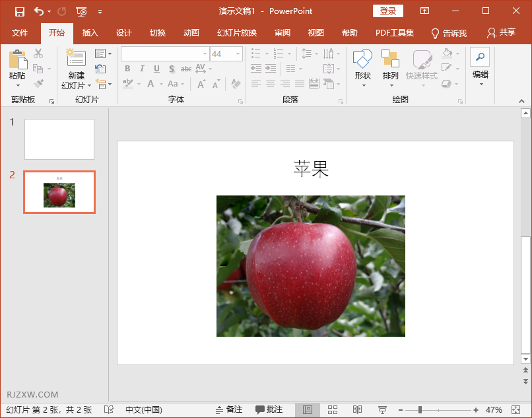Apply italic formatting to text
Viewport: 532px width, 418px height.
click(x=141, y=68)
